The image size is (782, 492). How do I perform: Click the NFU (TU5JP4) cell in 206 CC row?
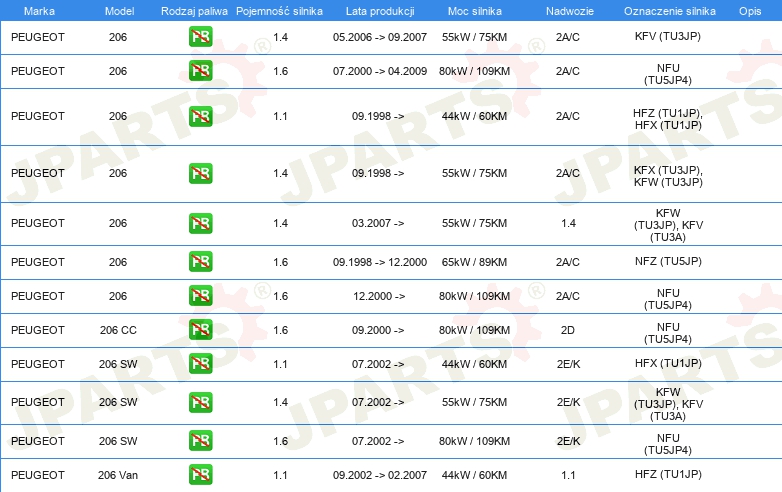click(x=668, y=333)
